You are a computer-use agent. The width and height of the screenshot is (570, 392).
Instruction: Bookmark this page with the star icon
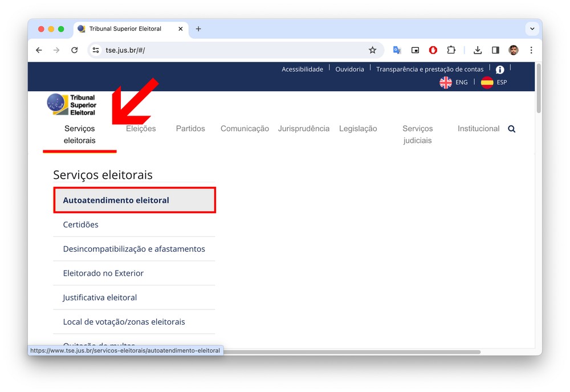click(372, 50)
